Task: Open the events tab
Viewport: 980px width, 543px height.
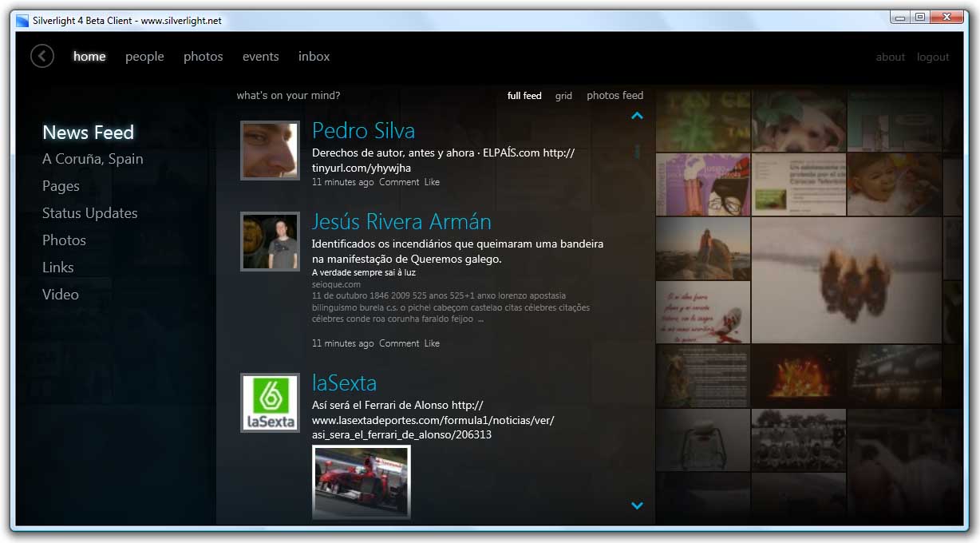Action: (x=261, y=57)
